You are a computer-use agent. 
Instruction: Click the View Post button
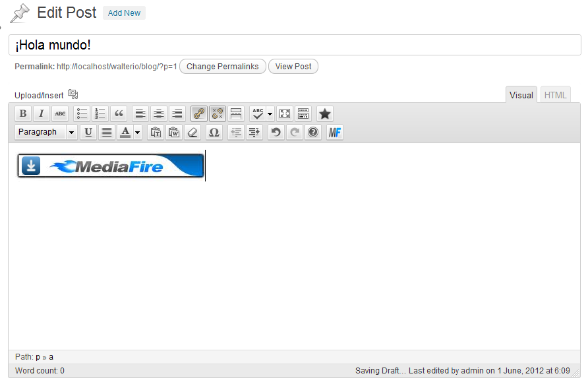[x=293, y=67]
